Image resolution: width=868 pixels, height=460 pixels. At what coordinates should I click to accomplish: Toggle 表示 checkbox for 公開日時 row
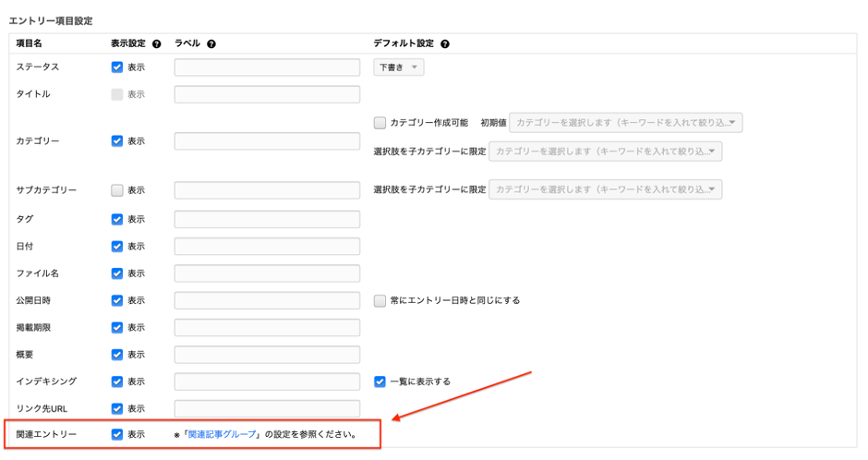[117, 300]
